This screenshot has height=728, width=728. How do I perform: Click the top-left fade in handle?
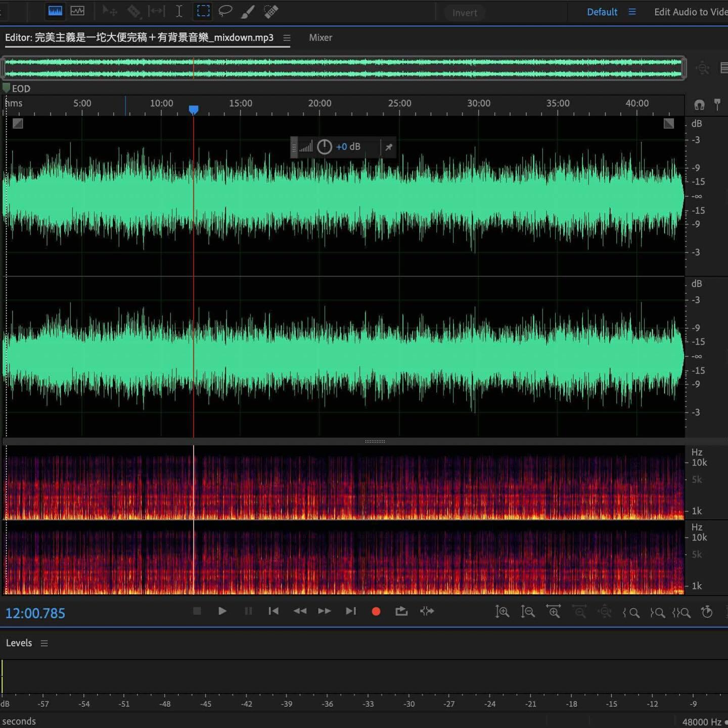[18, 123]
